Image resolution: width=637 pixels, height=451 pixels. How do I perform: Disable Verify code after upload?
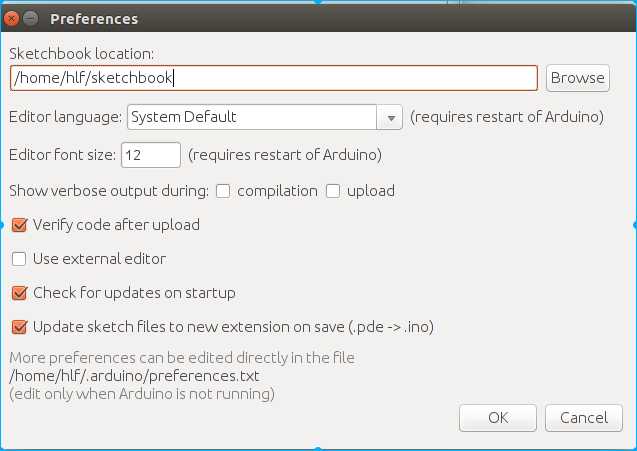[19, 225]
